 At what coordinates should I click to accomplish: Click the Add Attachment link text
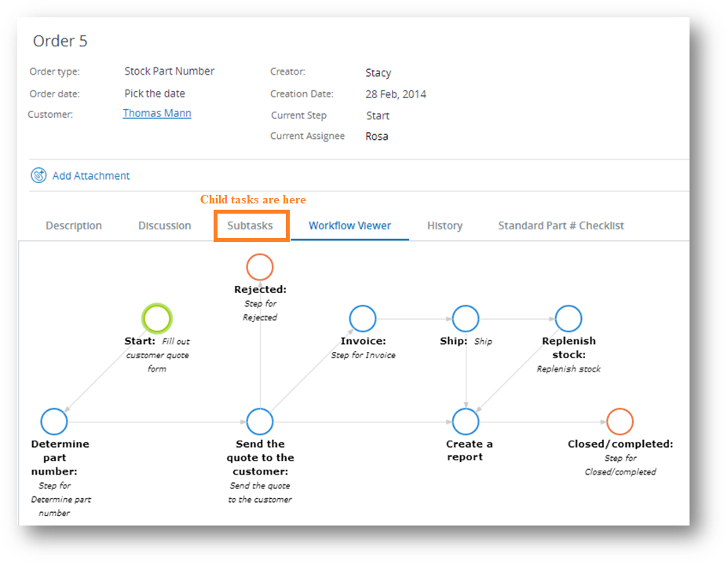pyautogui.click(x=91, y=176)
